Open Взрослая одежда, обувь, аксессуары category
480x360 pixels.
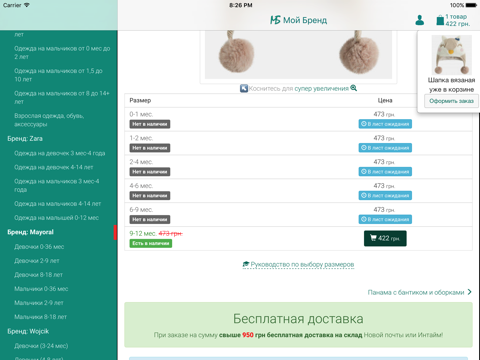(x=49, y=120)
